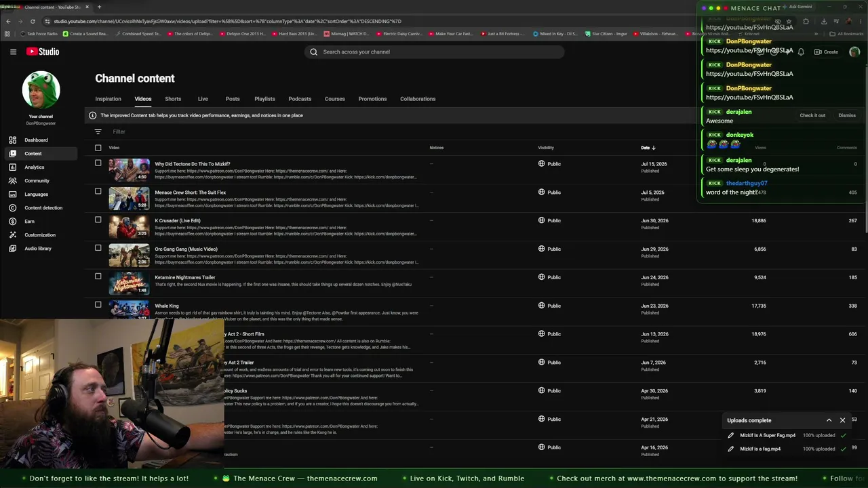Check the 'Menace Crew Short: The Suit Flex' row

point(98,191)
